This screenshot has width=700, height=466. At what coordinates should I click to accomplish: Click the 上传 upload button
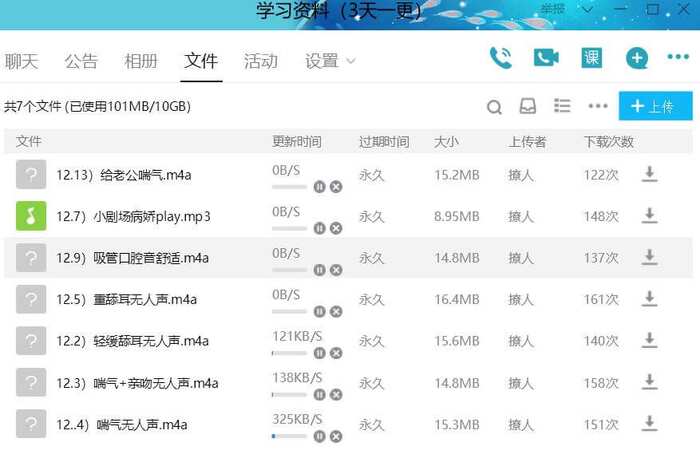tap(655, 106)
